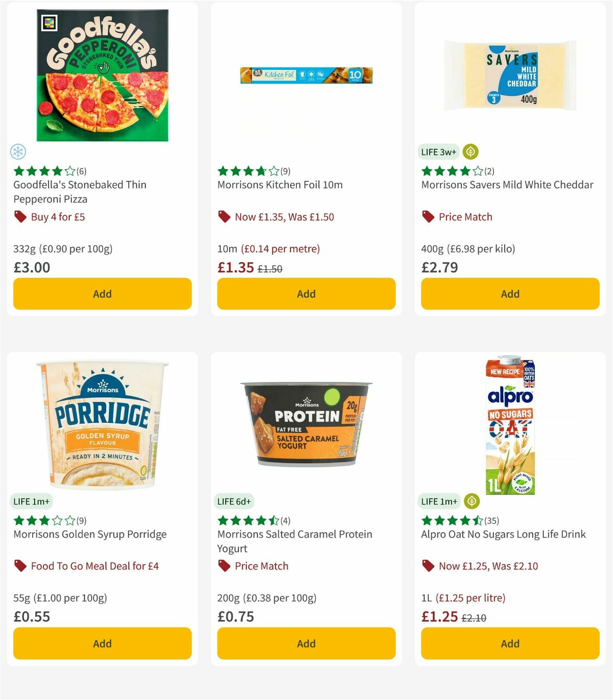The width and height of the screenshot is (613, 700).
Task: Open the Alpro Oat No Sugars Long Life Drink link
Action: coord(503,534)
